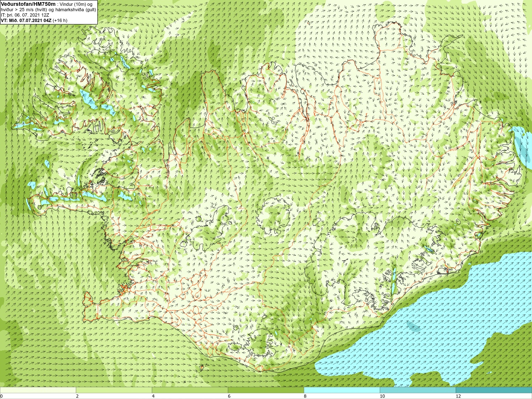Click the legend label '12'
Screen dimensions: 532x399
click(x=458, y=396)
